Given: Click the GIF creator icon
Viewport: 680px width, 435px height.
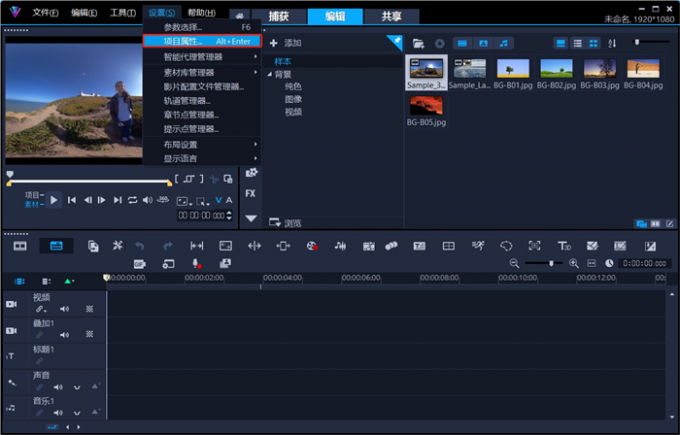Looking at the screenshot, I should pos(140,264).
